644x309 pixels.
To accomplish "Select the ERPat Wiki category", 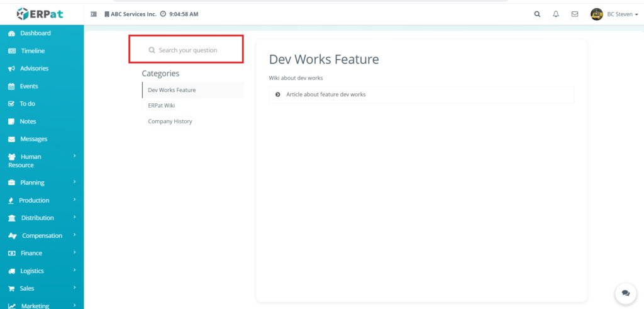I will click(x=162, y=106).
